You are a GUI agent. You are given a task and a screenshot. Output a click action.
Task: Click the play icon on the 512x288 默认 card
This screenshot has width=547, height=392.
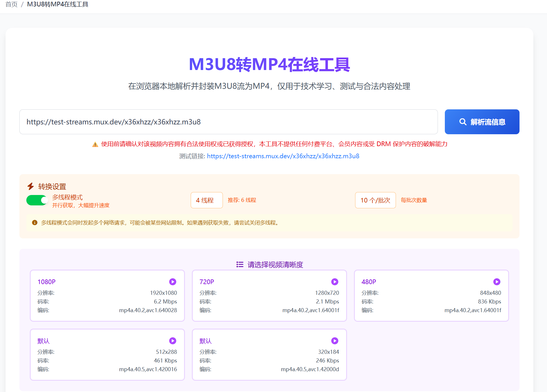tap(173, 341)
